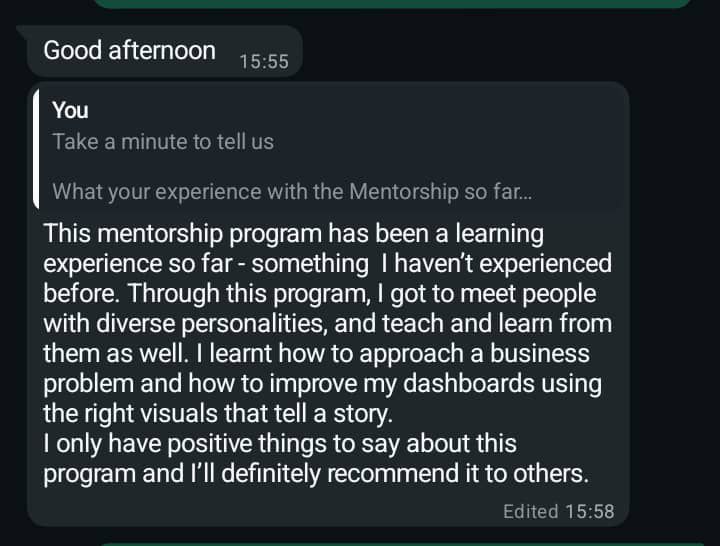Tap the line "I only have positive things to say"
The height and width of the screenshot is (546, 720).
tap(280, 443)
